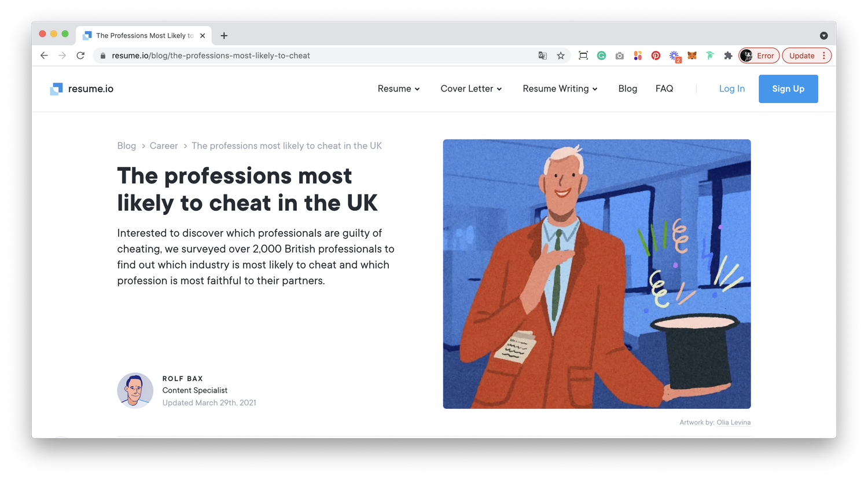
Task: Open the Resume Writing dropdown
Action: tap(560, 89)
